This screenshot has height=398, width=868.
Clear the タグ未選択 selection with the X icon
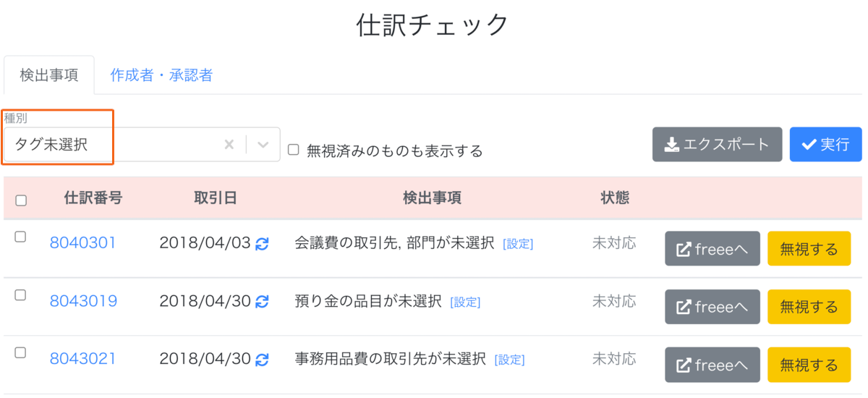point(229,145)
